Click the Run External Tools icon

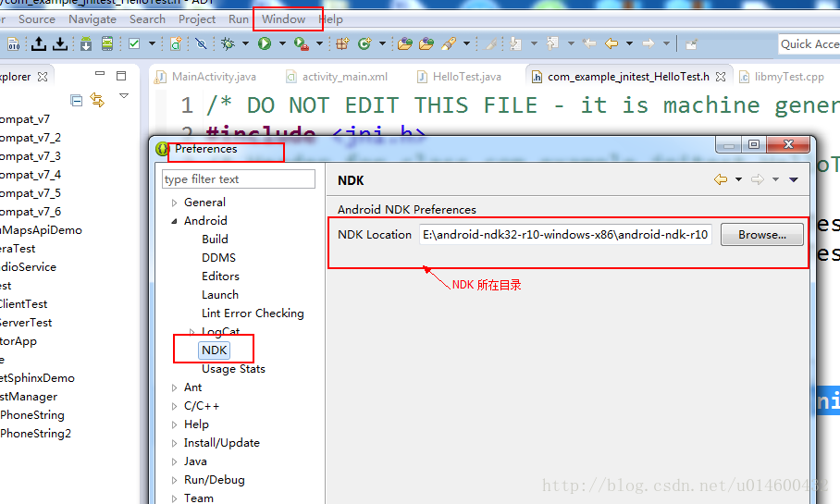(302, 43)
